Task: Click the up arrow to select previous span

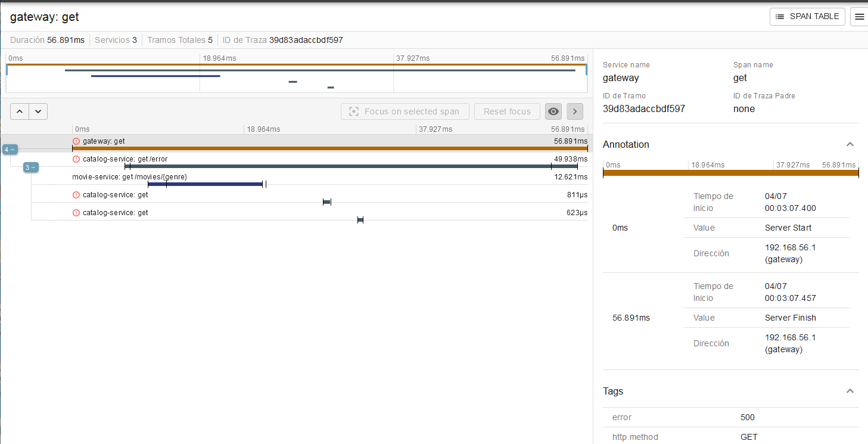Action: click(19, 111)
